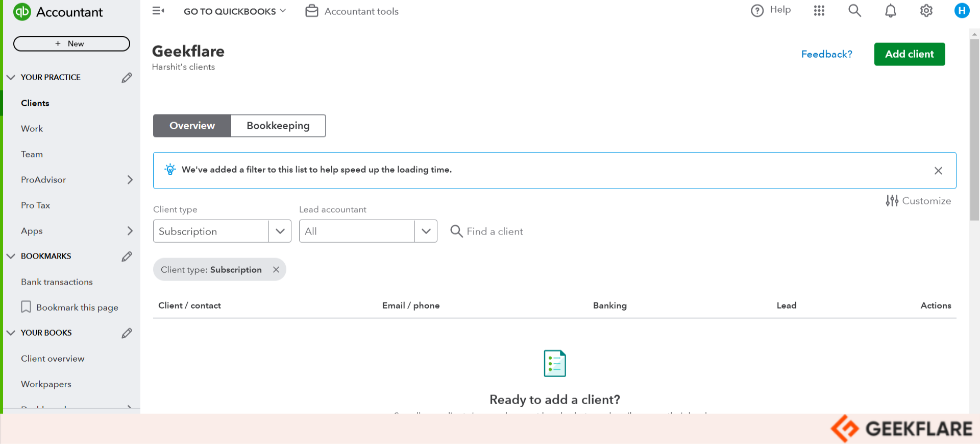Collapse the Your Books section chevron
The height and width of the screenshot is (444, 980).
(11, 333)
